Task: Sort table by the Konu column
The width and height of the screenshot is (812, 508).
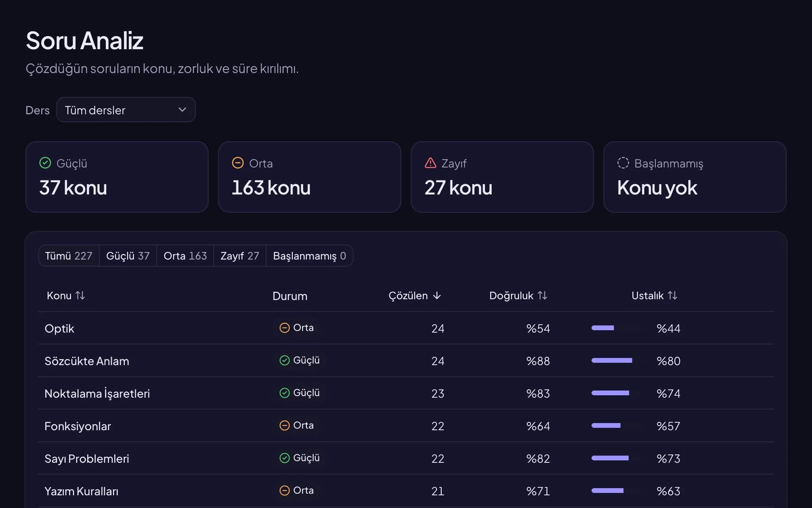Action: [x=66, y=296]
